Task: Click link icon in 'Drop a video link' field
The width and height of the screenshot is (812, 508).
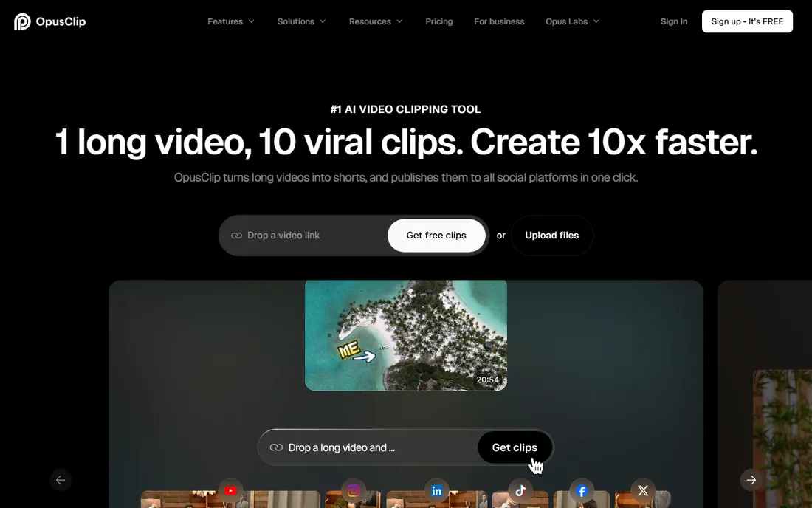Action: point(237,236)
